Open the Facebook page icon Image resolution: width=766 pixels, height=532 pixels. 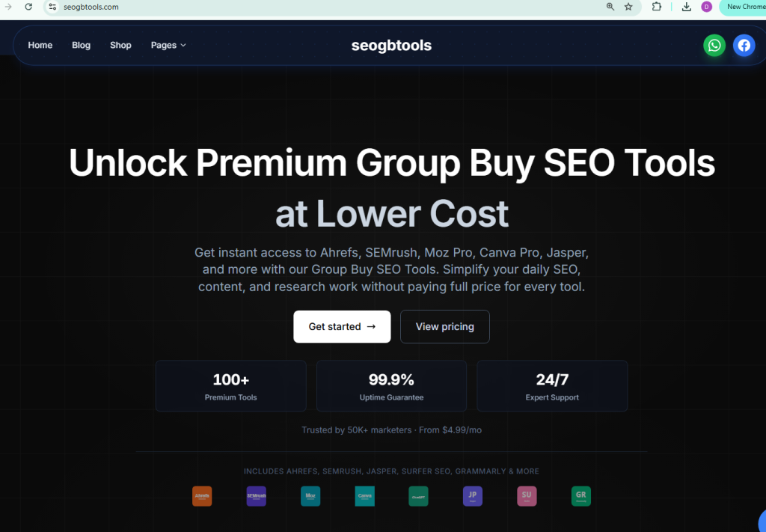click(x=744, y=46)
